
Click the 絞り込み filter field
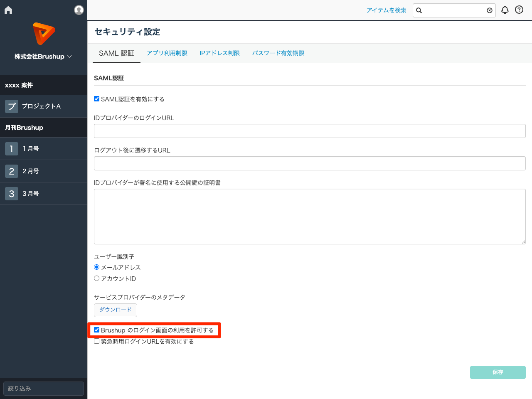[x=43, y=388]
